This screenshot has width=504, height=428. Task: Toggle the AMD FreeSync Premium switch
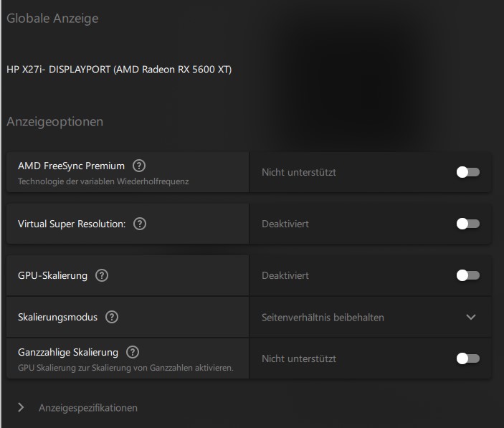[x=468, y=172]
